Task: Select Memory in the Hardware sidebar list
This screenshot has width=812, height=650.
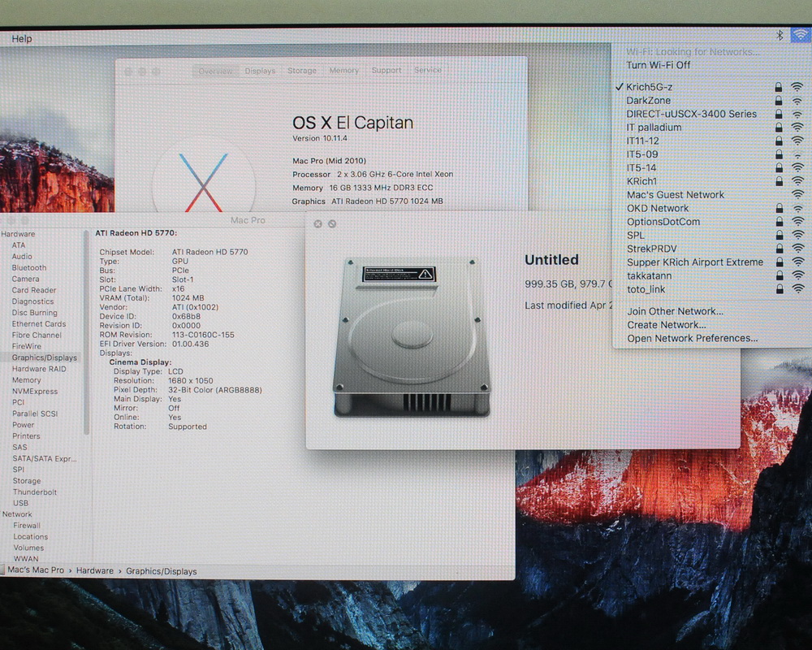Action: (27, 380)
